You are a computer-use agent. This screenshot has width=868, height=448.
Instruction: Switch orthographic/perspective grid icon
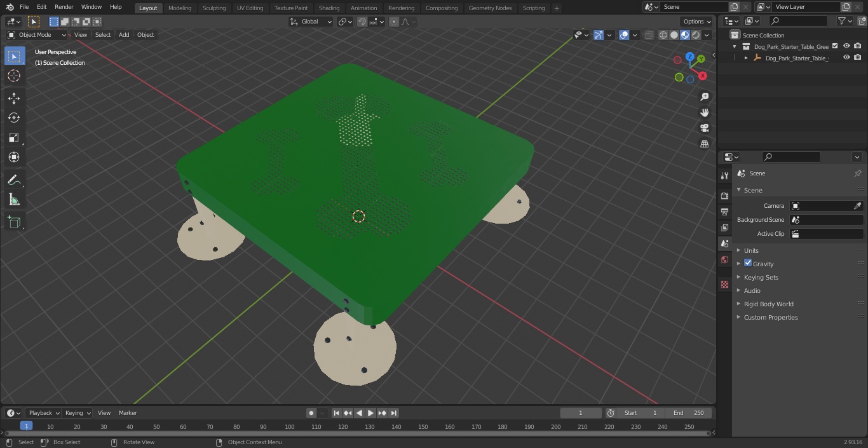click(x=705, y=144)
